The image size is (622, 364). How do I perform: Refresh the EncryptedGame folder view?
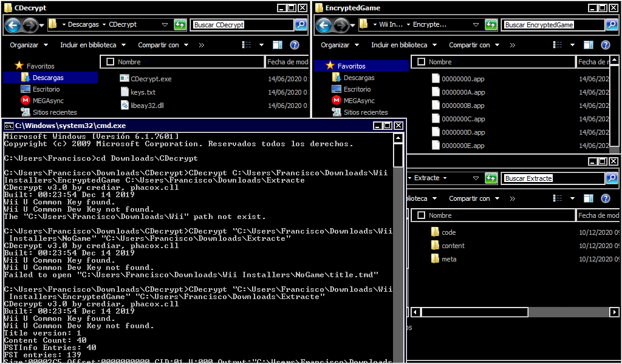tap(491, 25)
